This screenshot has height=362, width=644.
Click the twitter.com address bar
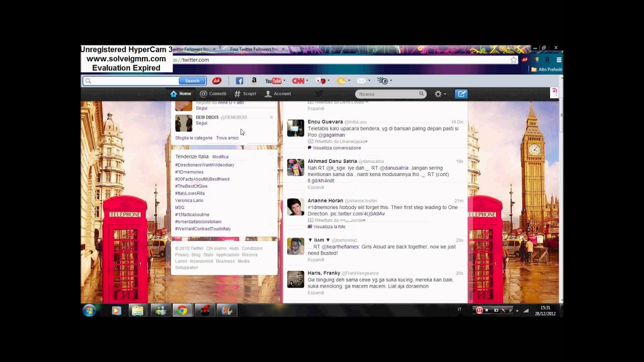click(x=342, y=60)
